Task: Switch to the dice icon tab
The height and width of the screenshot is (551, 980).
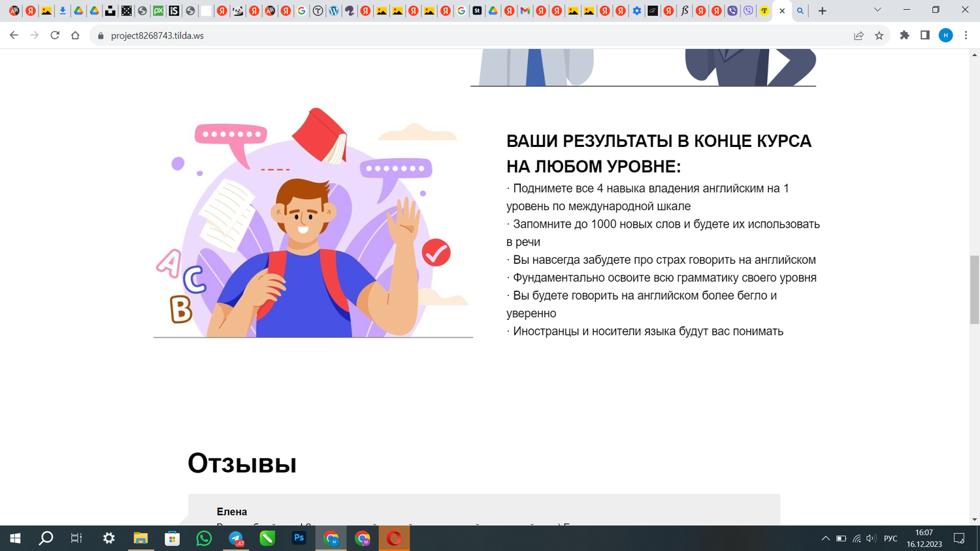Action: [x=126, y=10]
